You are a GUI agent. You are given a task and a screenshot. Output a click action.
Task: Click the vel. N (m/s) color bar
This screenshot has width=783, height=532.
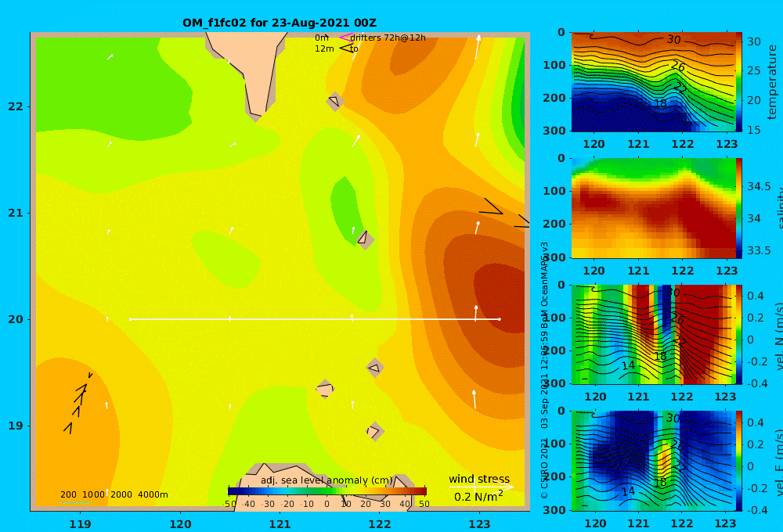tap(738, 334)
